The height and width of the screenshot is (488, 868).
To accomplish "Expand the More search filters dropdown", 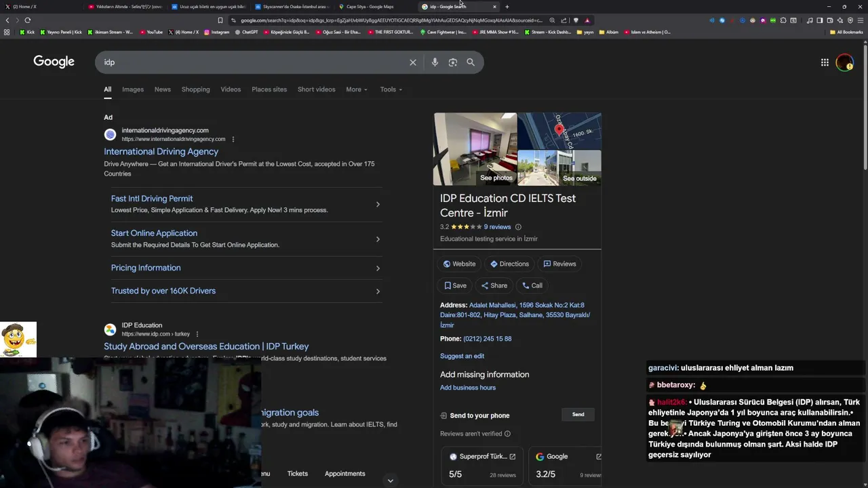I will pyautogui.click(x=357, y=89).
